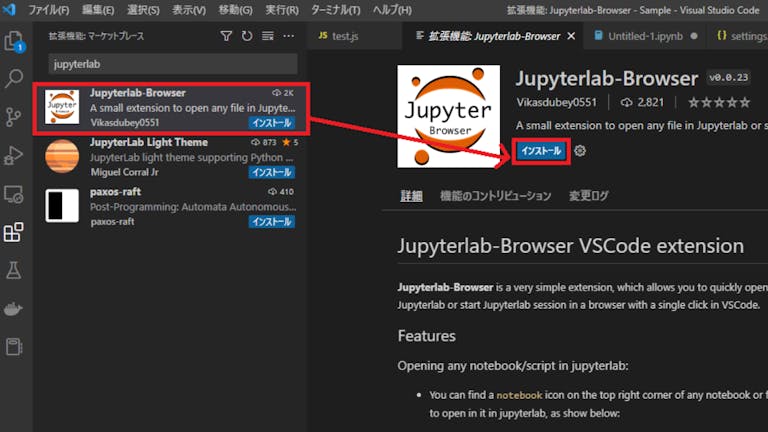The width and height of the screenshot is (768, 432).
Task: Click the Jupyterlab-Browser large logo image
Action: (x=449, y=116)
